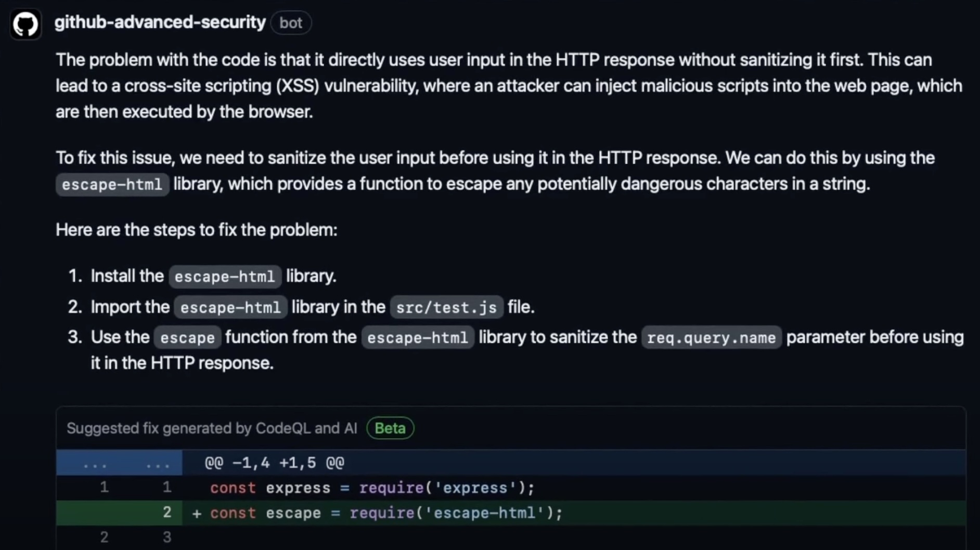Select line number 1 in the diff
Viewport: 980px width, 550px height.
tap(104, 487)
